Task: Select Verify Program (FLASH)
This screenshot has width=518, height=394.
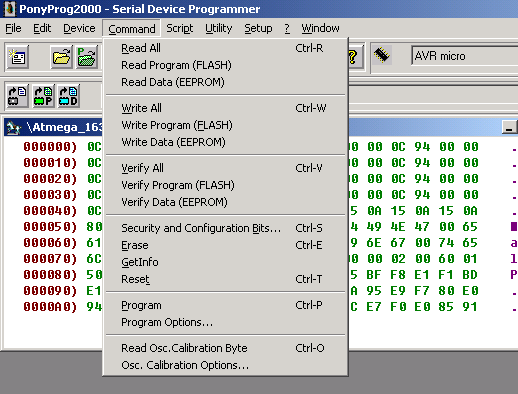Action: (226, 185)
